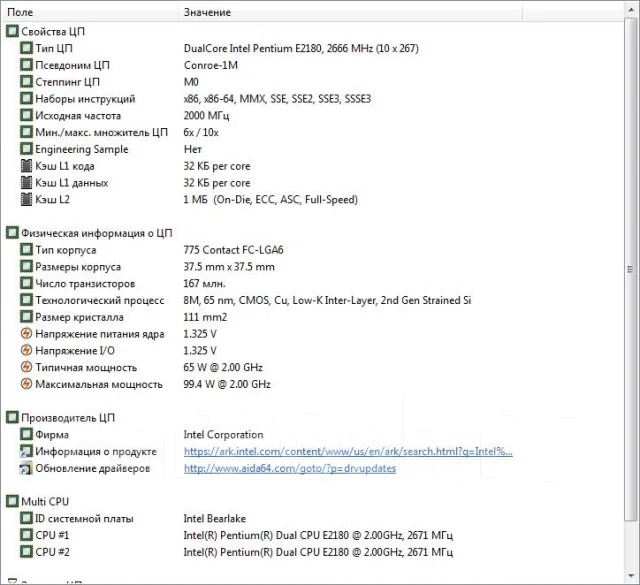640x585 pixels.
Task: Select the 8M, 65 nm, CMOS process value
Action: (x=327, y=300)
